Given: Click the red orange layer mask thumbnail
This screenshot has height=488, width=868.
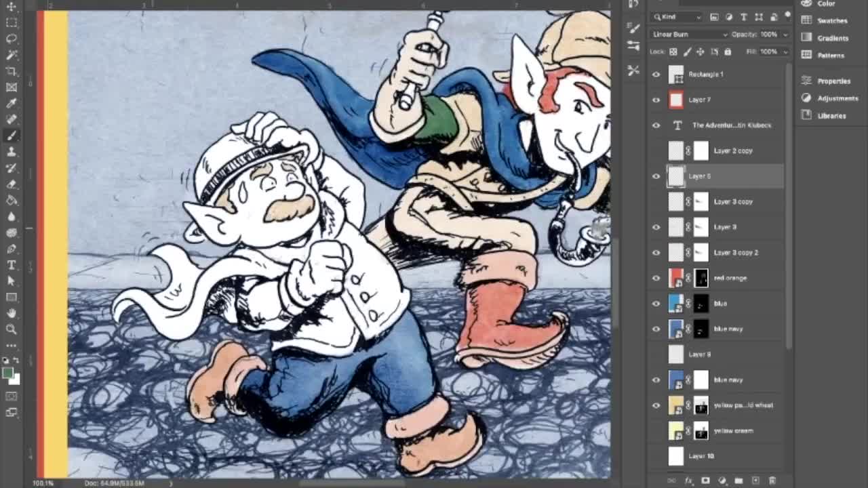Looking at the screenshot, I should [x=701, y=278].
